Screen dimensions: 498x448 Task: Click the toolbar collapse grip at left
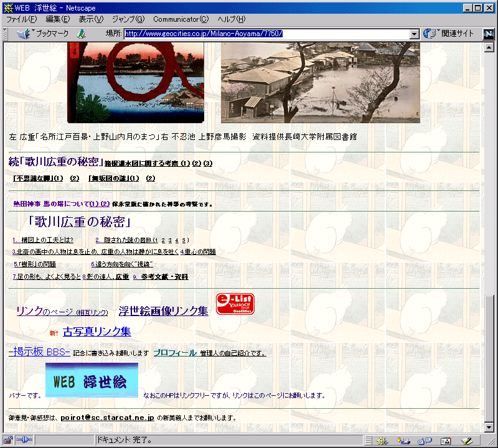coord(5,34)
